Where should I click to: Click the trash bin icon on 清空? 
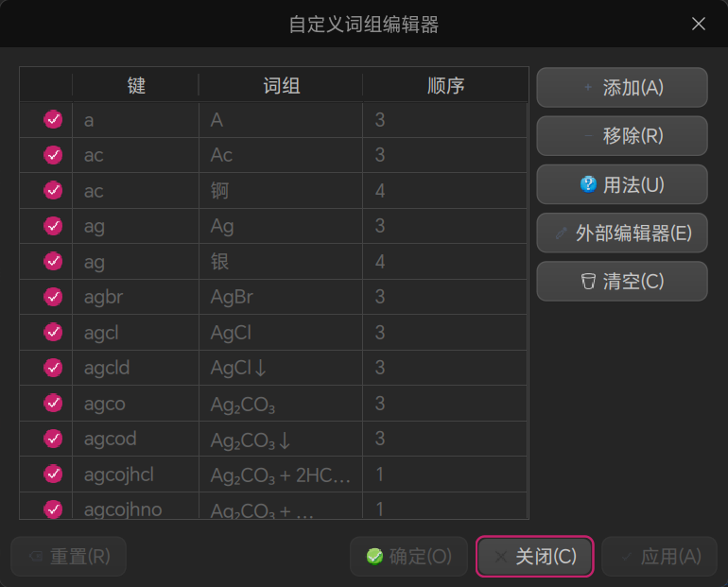pyautogui.click(x=588, y=281)
